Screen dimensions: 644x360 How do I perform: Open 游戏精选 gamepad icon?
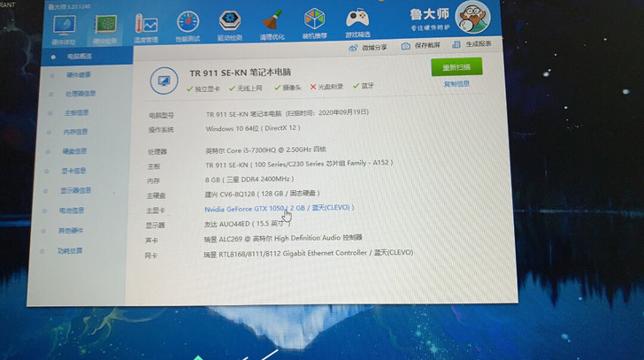pyautogui.click(x=357, y=19)
